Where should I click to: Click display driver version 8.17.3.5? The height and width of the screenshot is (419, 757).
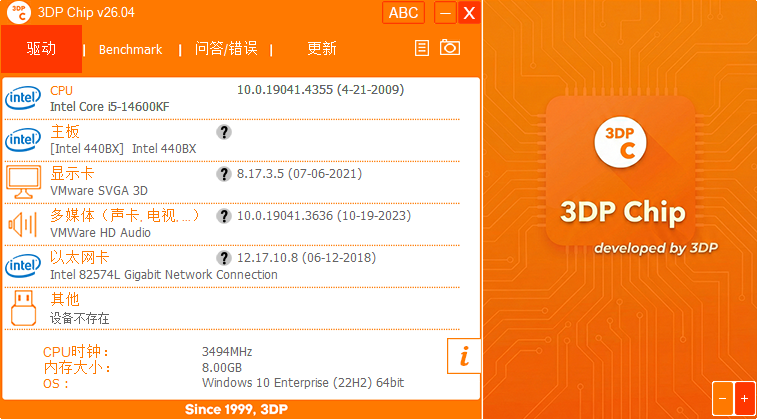[299, 174]
